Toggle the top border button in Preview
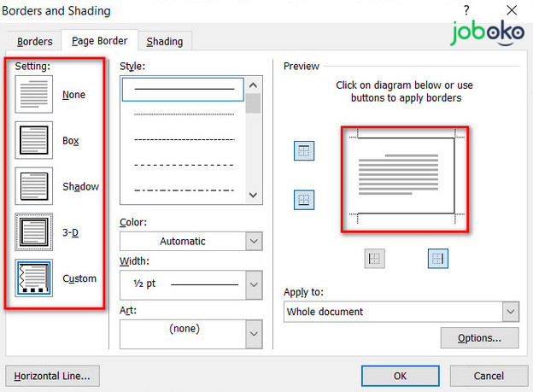533x392 pixels. 303,151
